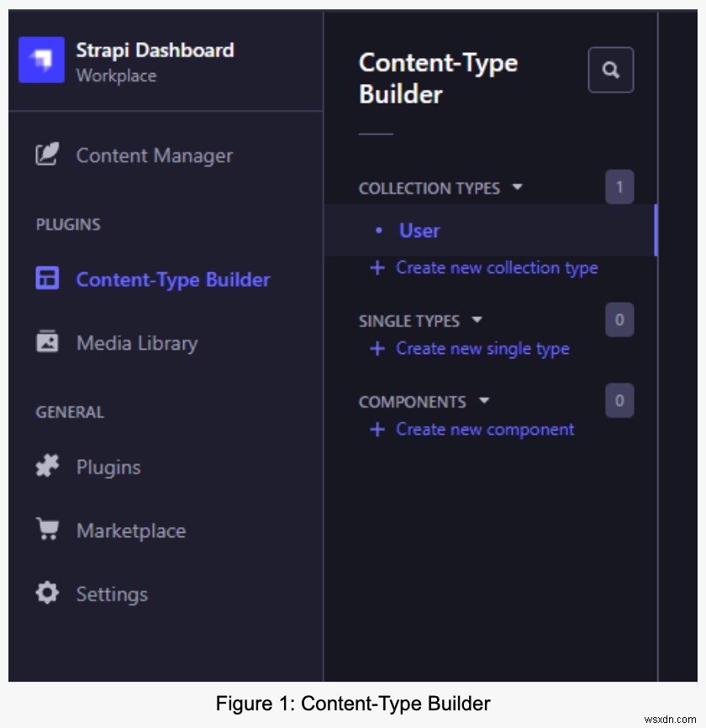Click the Content-Type Builder panel heading
The height and width of the screenshot is (728, 706).
tap(438, 78)
